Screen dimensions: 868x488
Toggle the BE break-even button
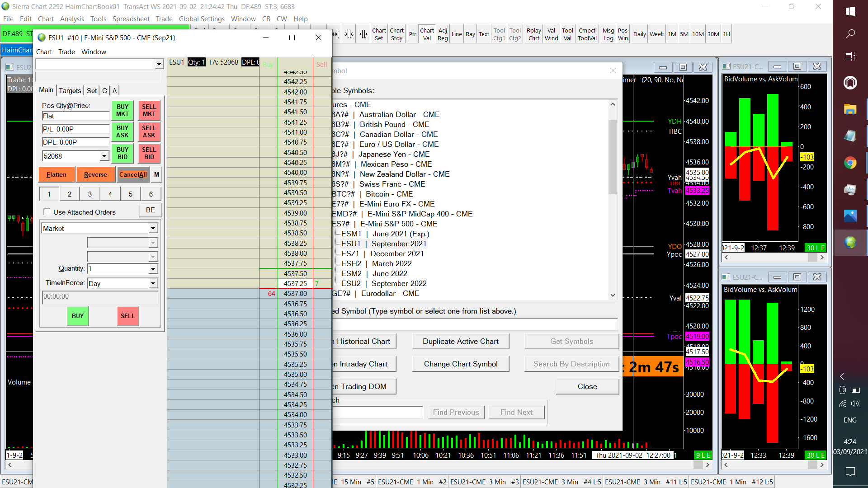pyautogui.click(x=150, y=210)
